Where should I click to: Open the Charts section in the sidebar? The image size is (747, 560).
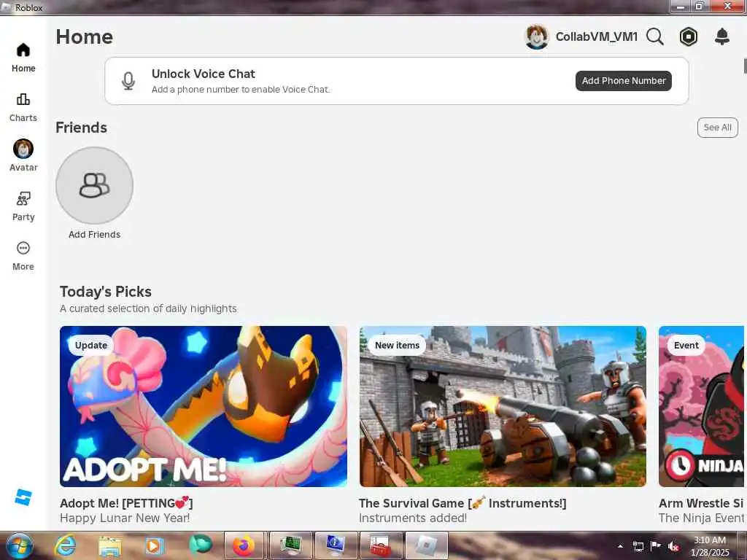(23, 107)
